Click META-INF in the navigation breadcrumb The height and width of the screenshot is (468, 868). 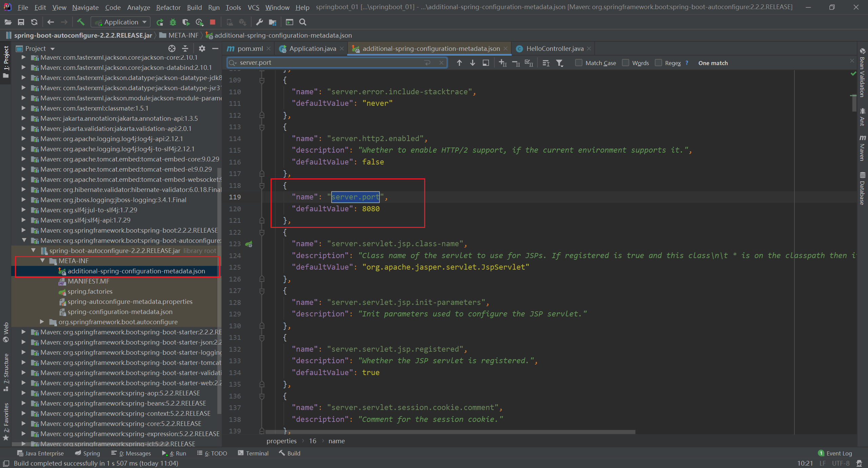pos(183,35)
